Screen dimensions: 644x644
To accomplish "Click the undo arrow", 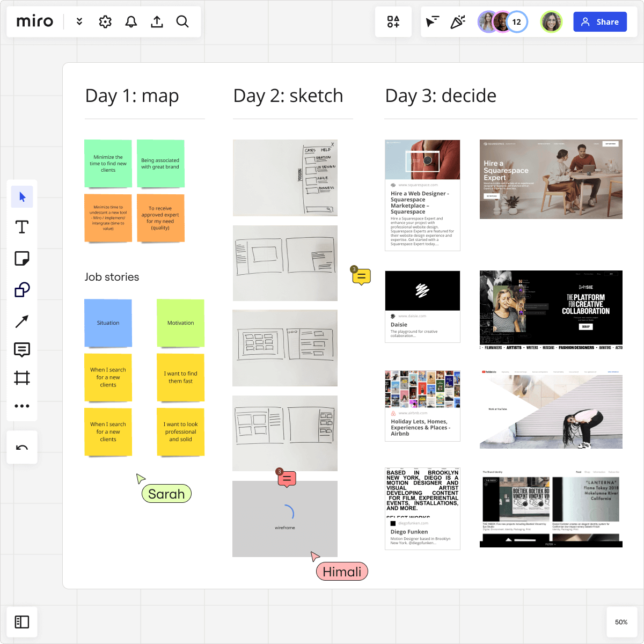I will coord(22,448).
